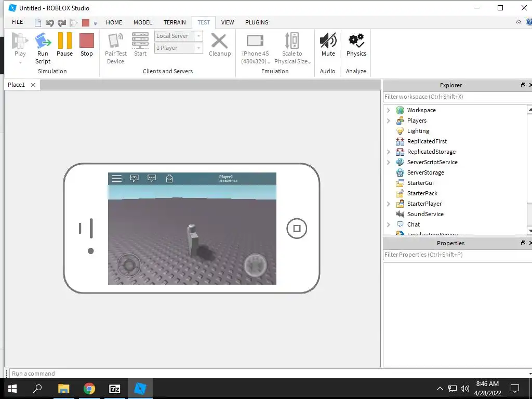Select SoundService in the Explorer
Image resolution: width=532 pixels, height=399 pixels.
coord(425,214)
